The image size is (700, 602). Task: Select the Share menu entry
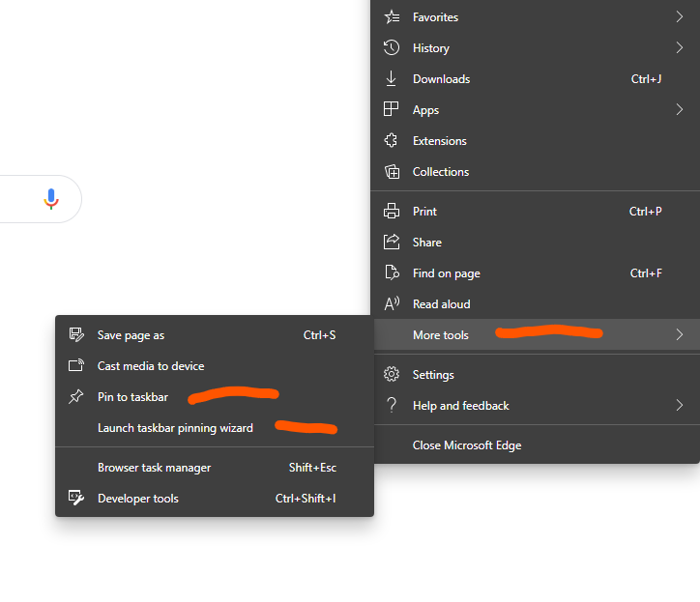click(535, 242)
